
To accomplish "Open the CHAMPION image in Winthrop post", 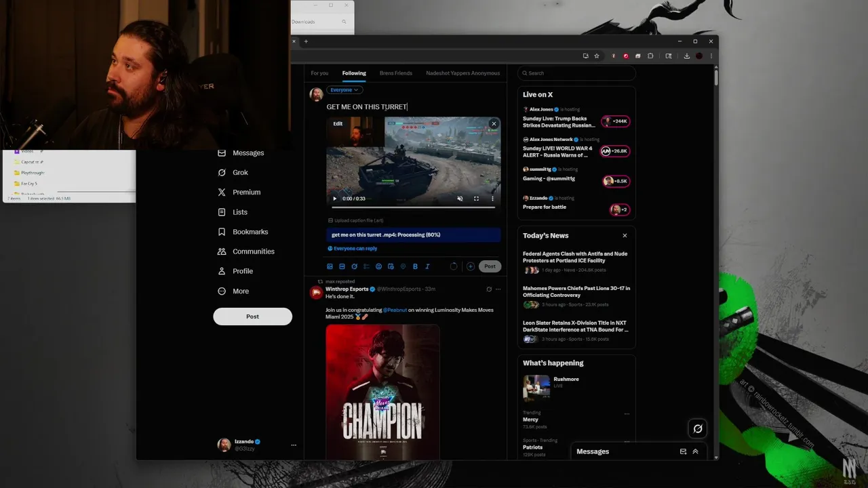I will 382,392.
